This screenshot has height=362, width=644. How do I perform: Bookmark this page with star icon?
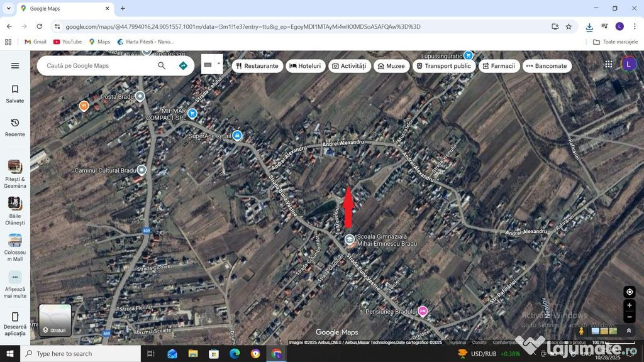coord(569,26)
